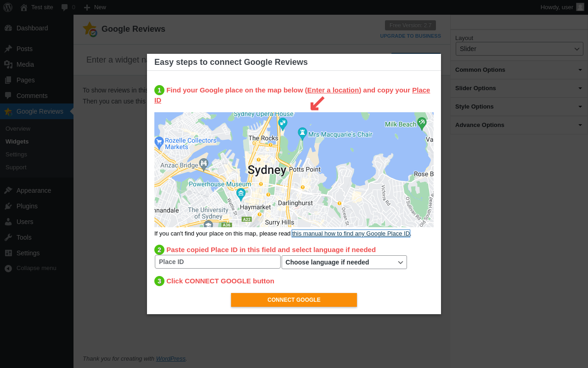588x368 pixels.
Task: Click the Users icon in sidebar
Action: (x=8, y=222)
